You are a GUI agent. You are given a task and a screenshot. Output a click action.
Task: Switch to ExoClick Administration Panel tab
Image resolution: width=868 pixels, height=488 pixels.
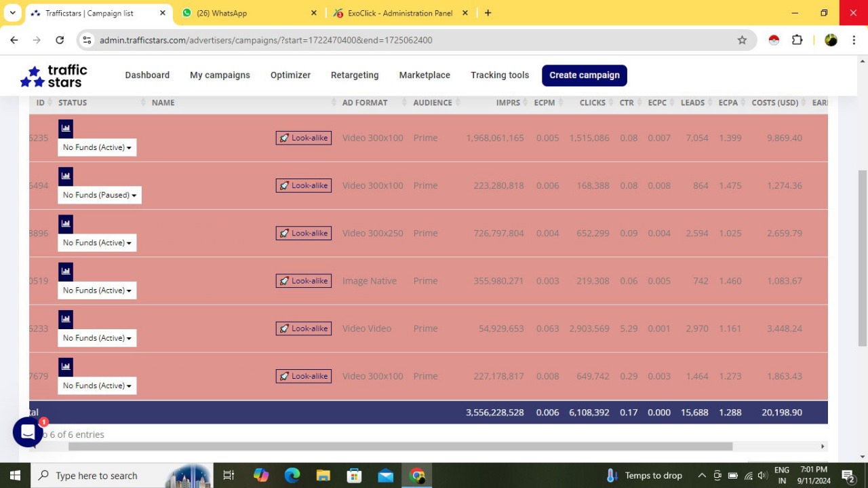click(x=400, y=13)
